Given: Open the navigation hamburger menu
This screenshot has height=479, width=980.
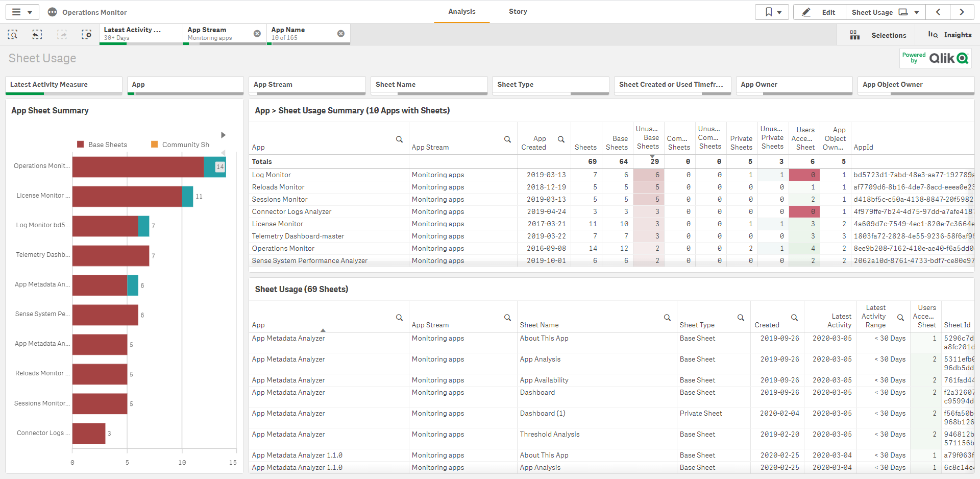Looking at the screenshot, I should tap(16, 12).
